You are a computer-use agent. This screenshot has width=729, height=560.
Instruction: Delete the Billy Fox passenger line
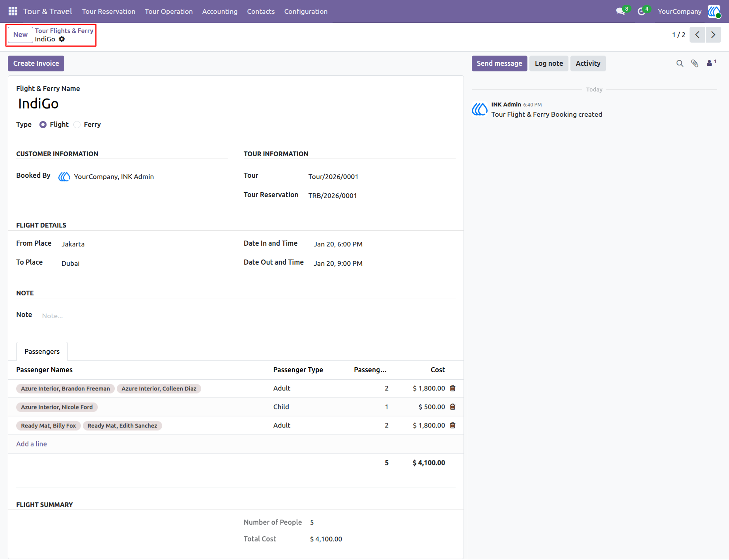pyautogui.click(x=452, y=426)
